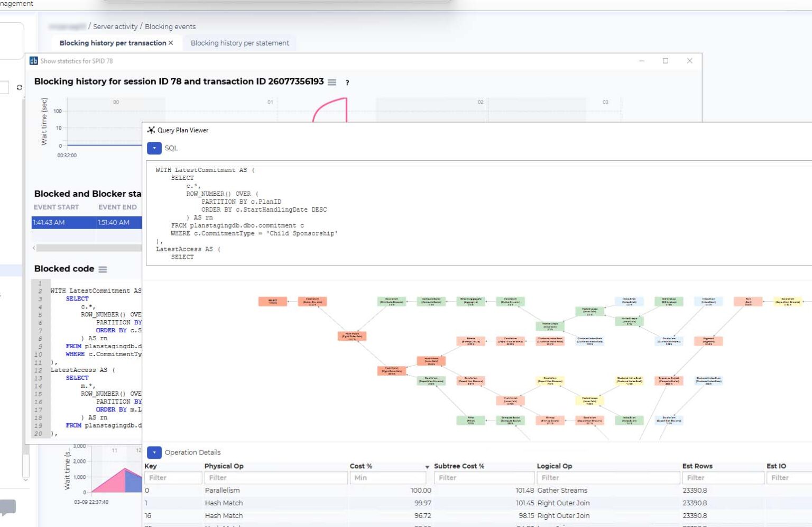Go to Server activity in the breadcrumb
The height and width of the screenshot is (527, 812).
[115, 26]
